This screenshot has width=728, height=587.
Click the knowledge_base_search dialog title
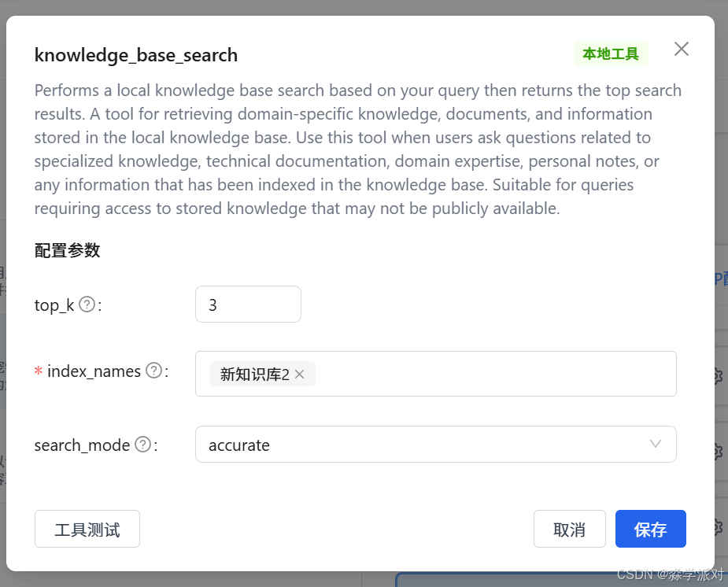(135, 55)
